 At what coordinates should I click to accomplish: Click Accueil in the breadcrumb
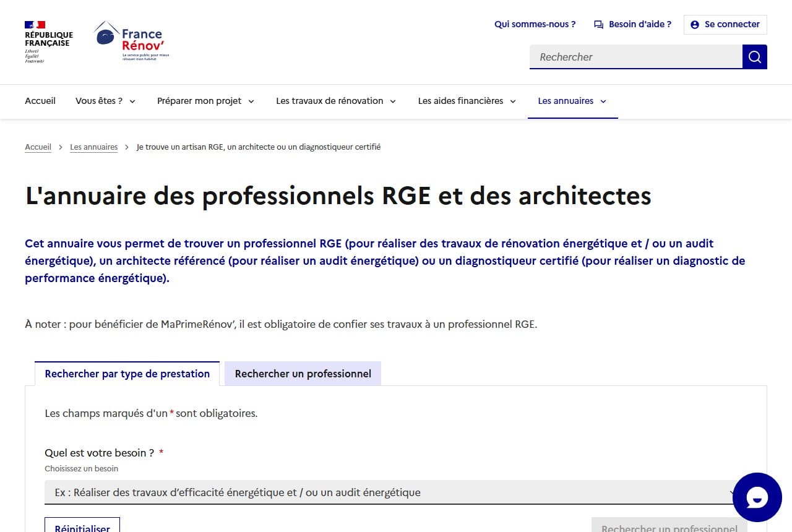[x=38, y=147]
